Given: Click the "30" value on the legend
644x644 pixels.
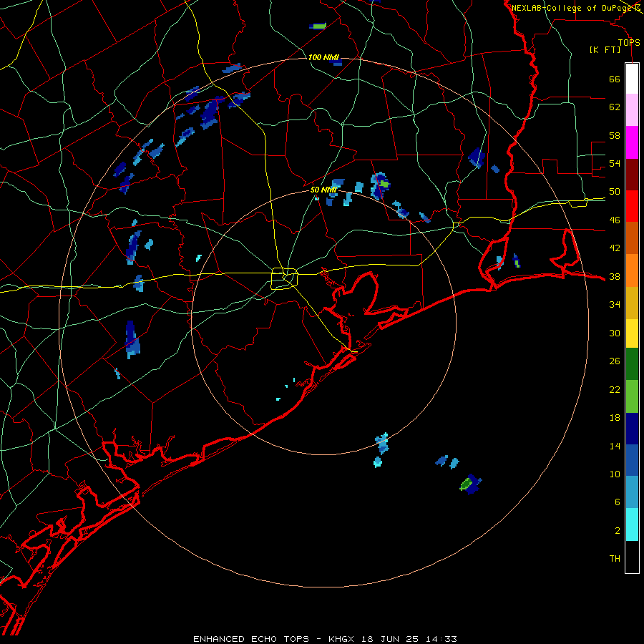Looking at the screenshot, I should pyautogui.click(x=615, y=333).
